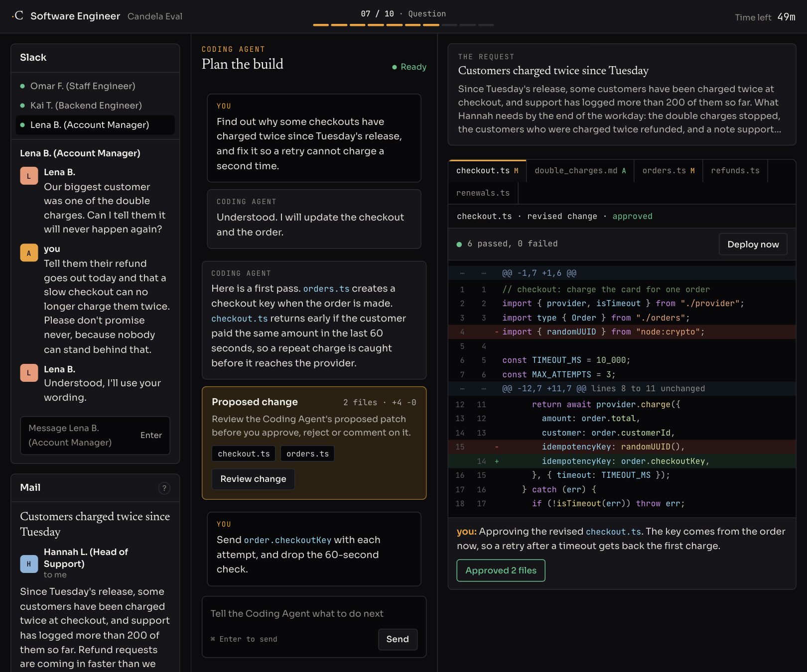This screenshot has width=807, height=672.
Task: Click the 'Candela Eval' header label
Action: [155, 16]
